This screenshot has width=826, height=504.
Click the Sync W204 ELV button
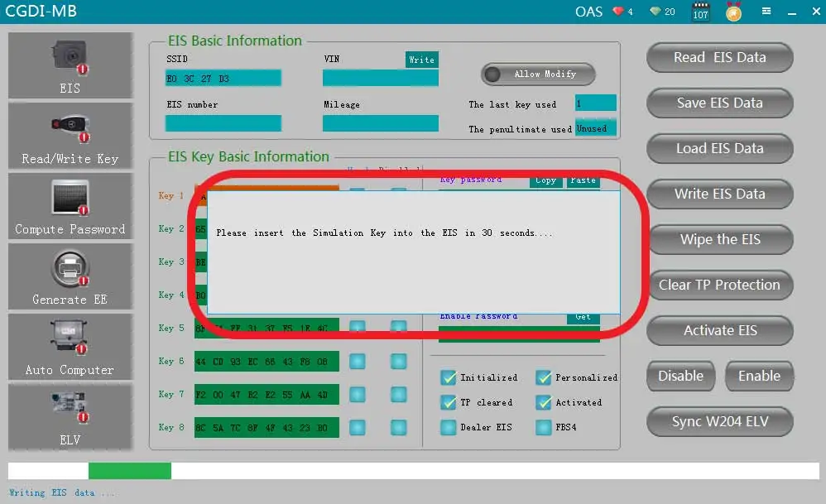pos(719,421)
